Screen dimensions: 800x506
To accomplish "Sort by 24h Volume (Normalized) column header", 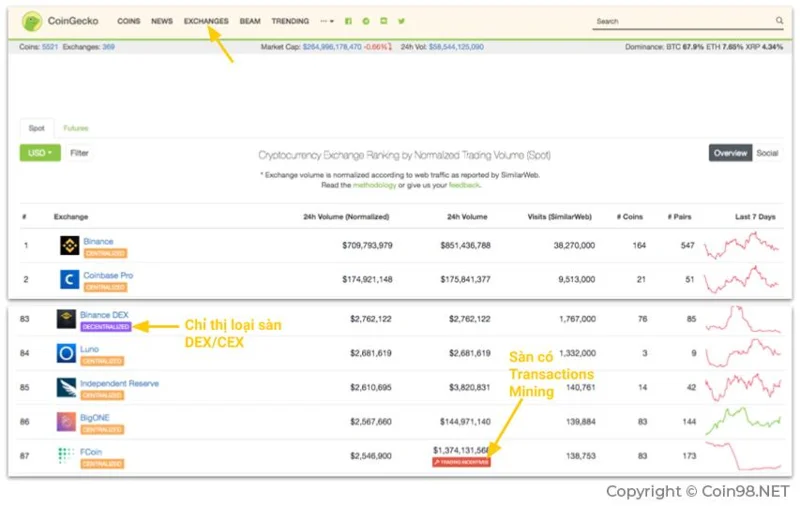I will 346,217.
